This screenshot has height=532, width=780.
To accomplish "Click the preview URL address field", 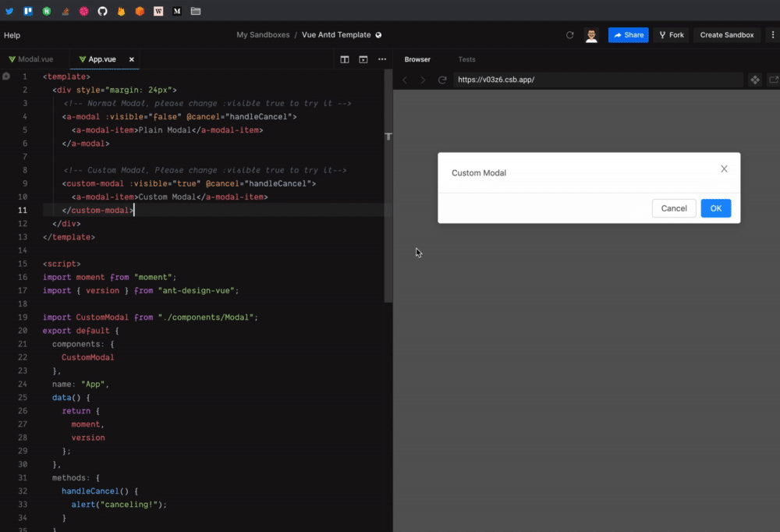I will pyautogui.click(x=597, y=80).
